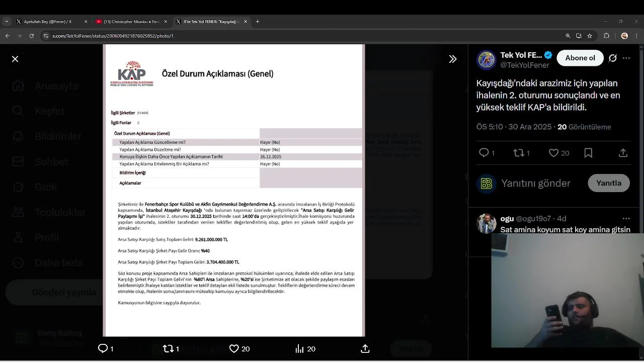Open your avatar beside the reply box
The width and height of the screenshot is (644, 362).
[x=486, y=184]
